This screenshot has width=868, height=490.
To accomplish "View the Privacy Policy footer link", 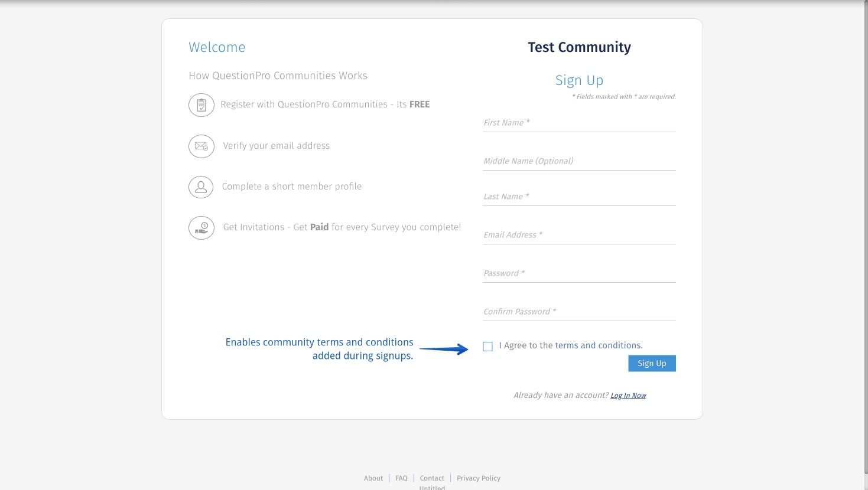I will click(479, 478).
